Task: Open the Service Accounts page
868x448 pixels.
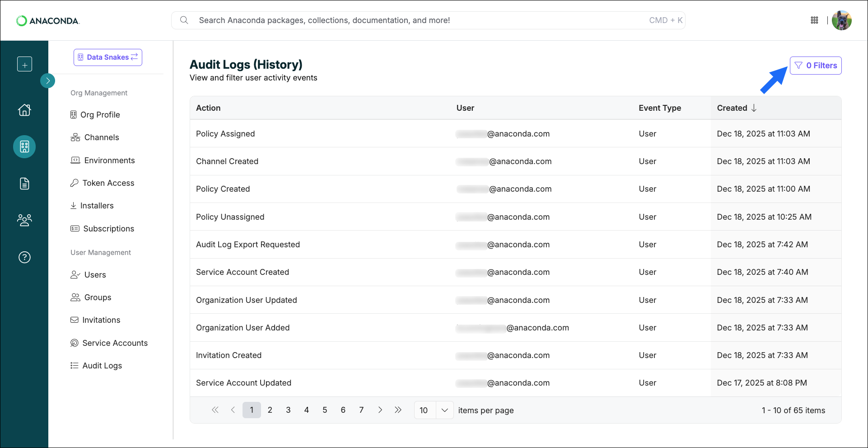Action: [x=115, y=343]
